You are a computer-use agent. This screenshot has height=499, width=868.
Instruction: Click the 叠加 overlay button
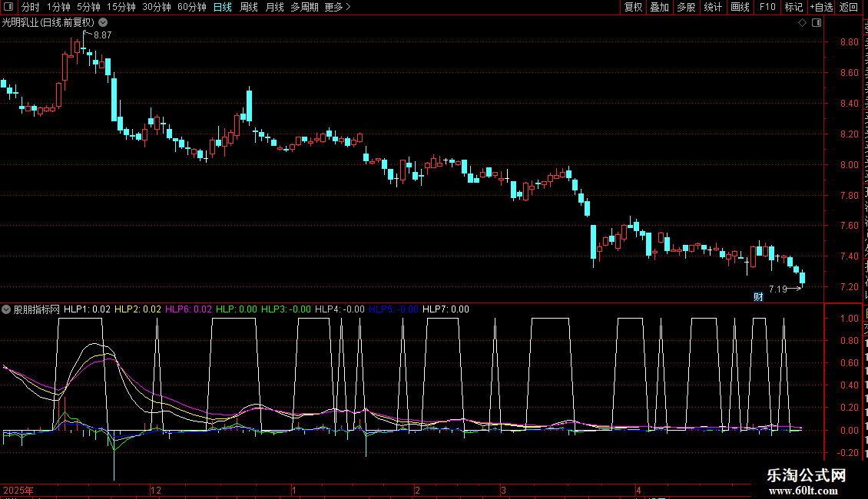(x=659, y=7)
